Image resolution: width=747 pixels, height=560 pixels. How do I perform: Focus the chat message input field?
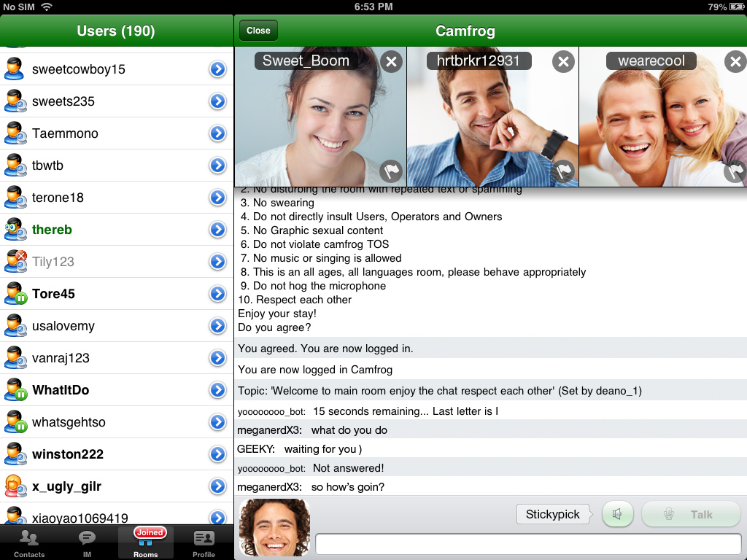528,544
